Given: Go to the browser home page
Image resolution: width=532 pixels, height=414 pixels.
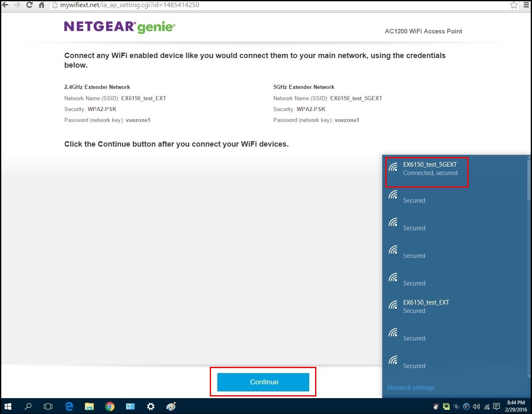Looking at the screenshot, I should tap(41, 5).
